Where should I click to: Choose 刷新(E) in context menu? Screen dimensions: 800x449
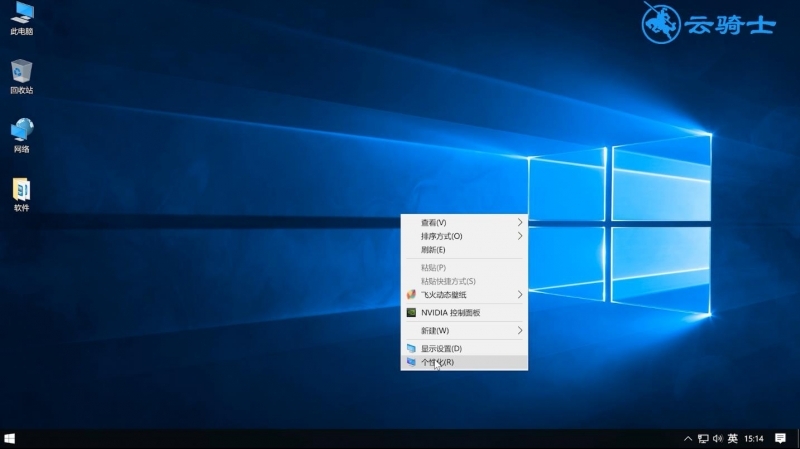point(464,250)
